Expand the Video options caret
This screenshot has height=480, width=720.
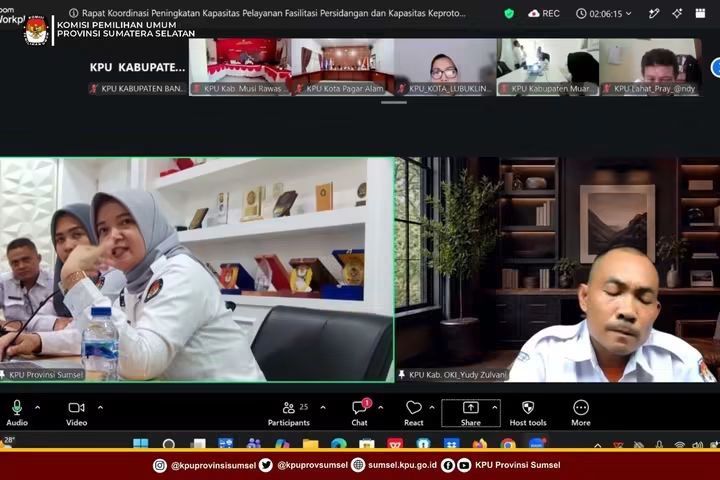(x=100, y=407)
